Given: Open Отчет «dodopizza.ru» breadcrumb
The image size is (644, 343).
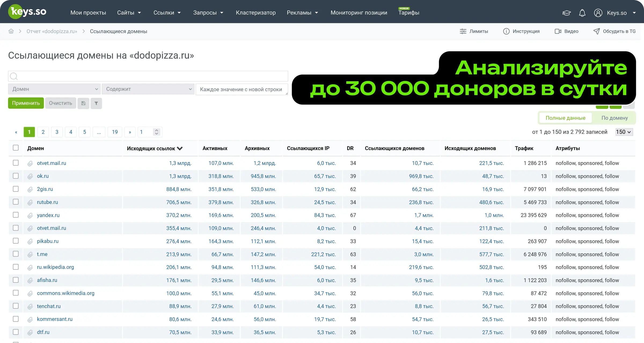Looking at the screenshot, I should tap(52, 31).
